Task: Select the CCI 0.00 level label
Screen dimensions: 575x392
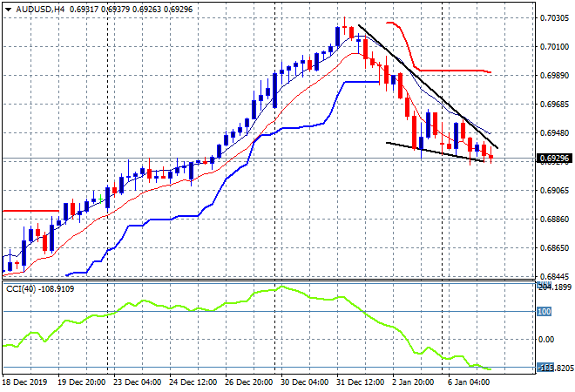Action: coord(546,340)
